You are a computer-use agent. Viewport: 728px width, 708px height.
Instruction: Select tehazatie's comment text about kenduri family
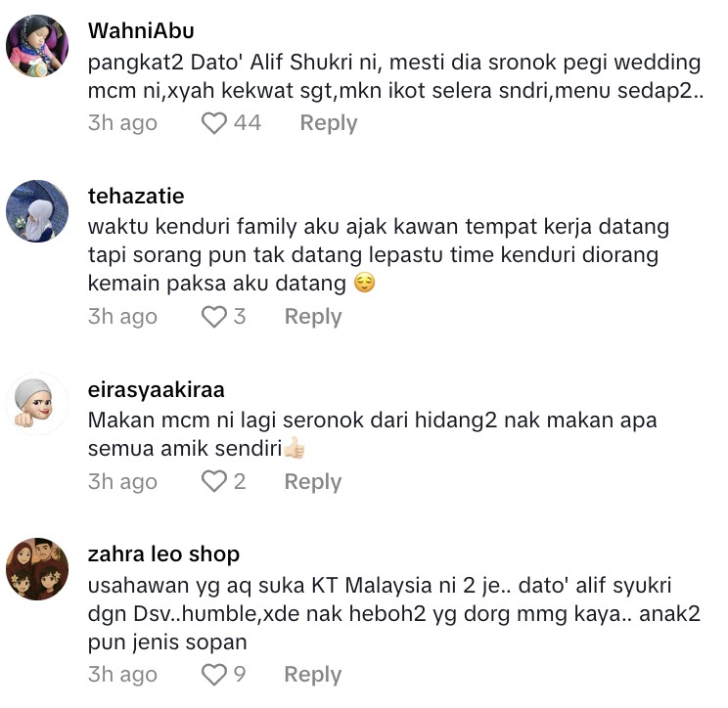coord(379,255)
